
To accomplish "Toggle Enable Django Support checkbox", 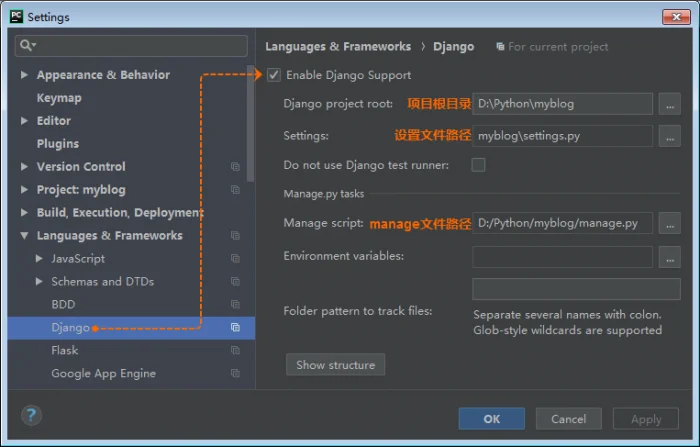I will 274,75.
